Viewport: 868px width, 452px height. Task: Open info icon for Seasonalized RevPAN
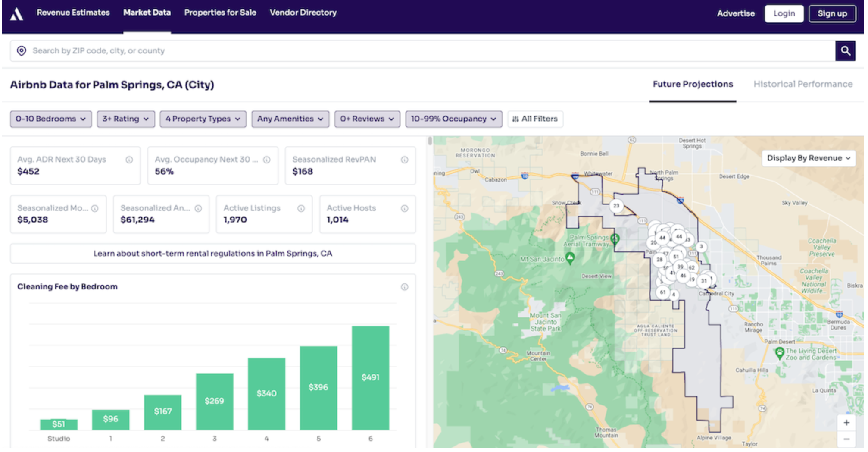tap(404, 160)
